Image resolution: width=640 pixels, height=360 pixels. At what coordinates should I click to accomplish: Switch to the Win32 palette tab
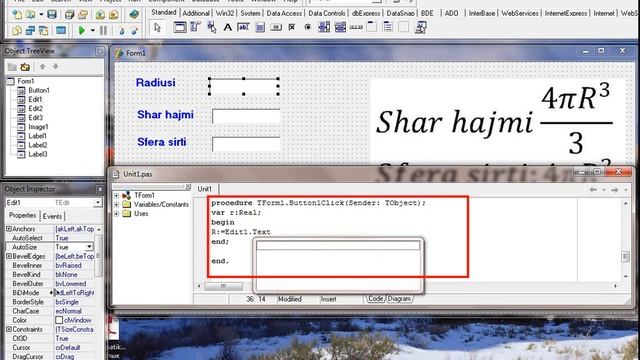225,13
